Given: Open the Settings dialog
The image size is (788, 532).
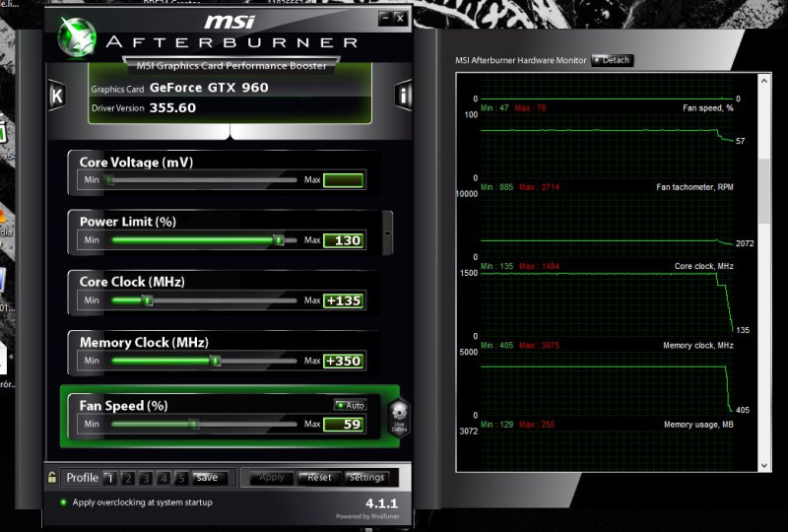Looking at the screenshot, I should pos(366,478).
